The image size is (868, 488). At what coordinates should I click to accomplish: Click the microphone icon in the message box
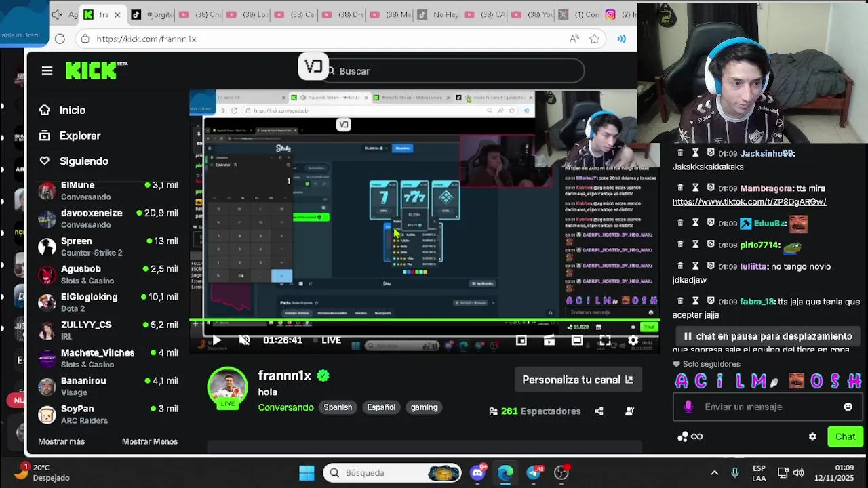click(688, 407)
